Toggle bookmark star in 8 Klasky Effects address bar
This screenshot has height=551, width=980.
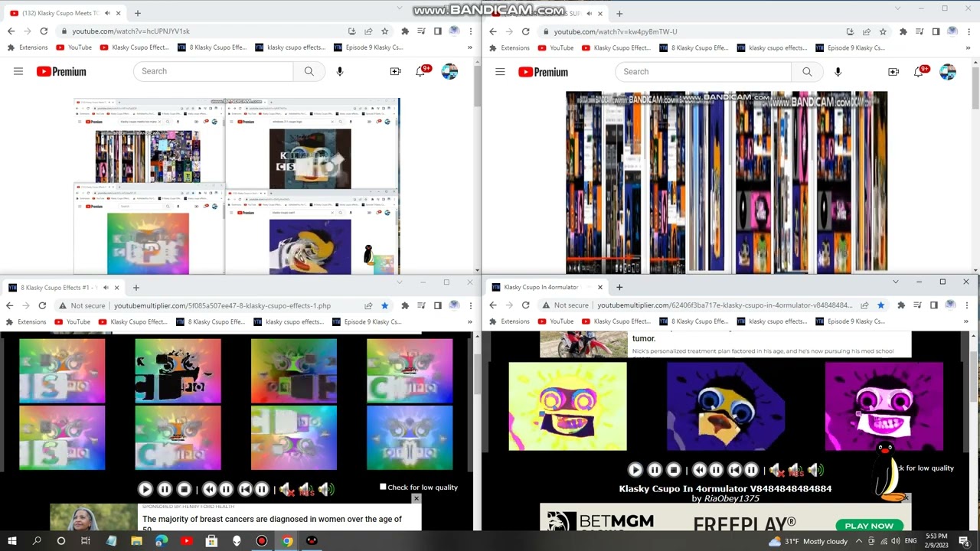(x=384, y=305)
